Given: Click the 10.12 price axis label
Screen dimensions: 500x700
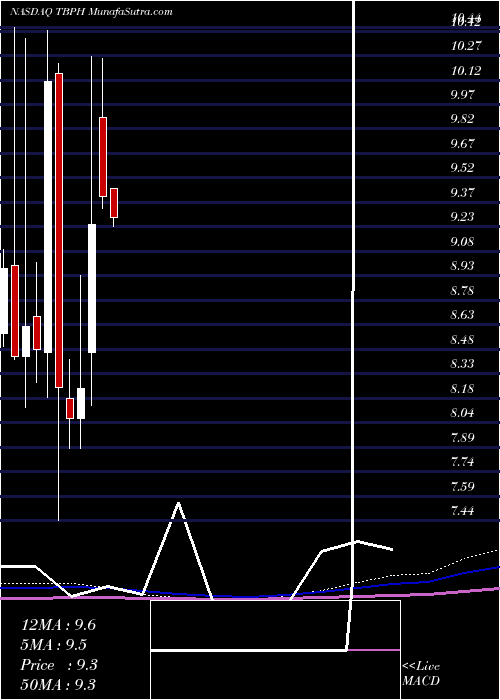Looking at the screenshot, I should click(466, 70).
